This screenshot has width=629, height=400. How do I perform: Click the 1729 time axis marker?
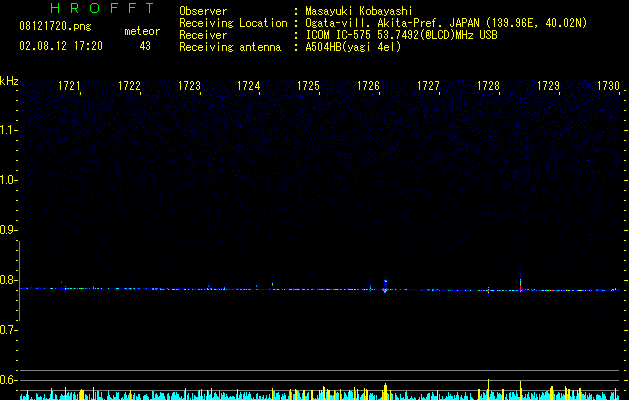pos(548,86)
